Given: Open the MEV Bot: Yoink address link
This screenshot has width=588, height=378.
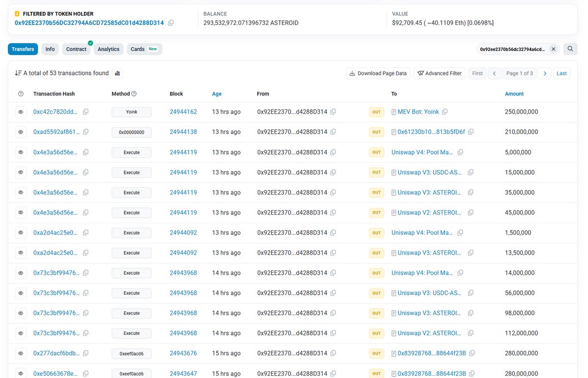Looking at the screenshot, I should pos(418,112).
